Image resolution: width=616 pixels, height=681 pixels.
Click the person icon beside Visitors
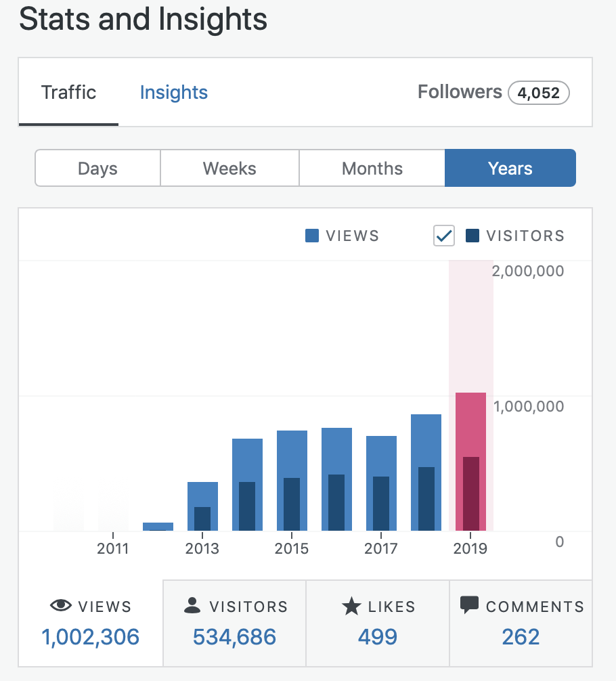192,606
